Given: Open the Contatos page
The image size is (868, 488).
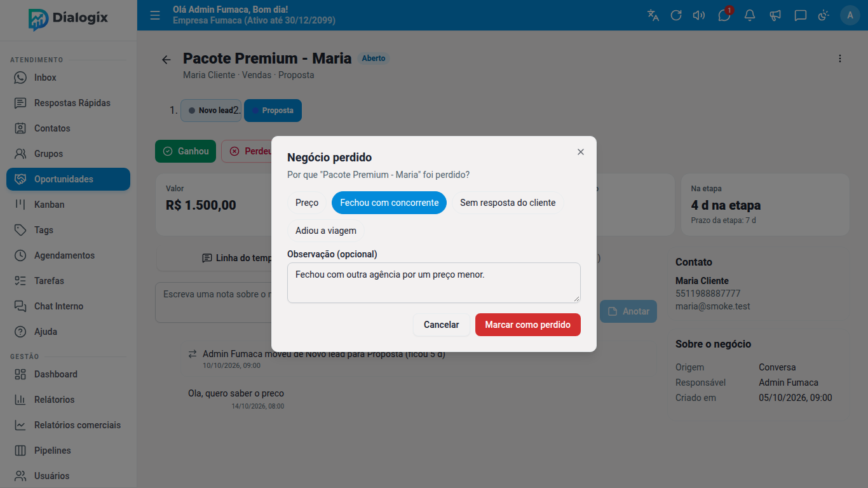Looking at the screenshot, I should [x=69, y=128].
